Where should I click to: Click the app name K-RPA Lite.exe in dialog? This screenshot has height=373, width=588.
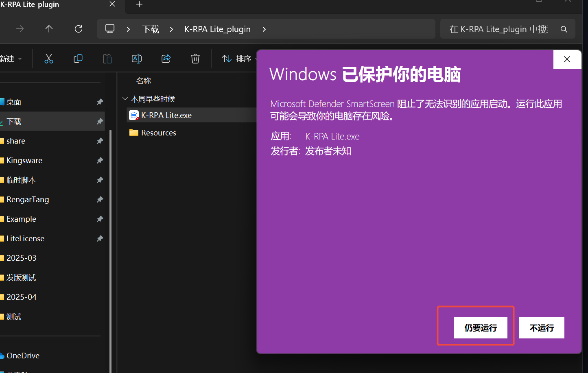coord(332,137)
